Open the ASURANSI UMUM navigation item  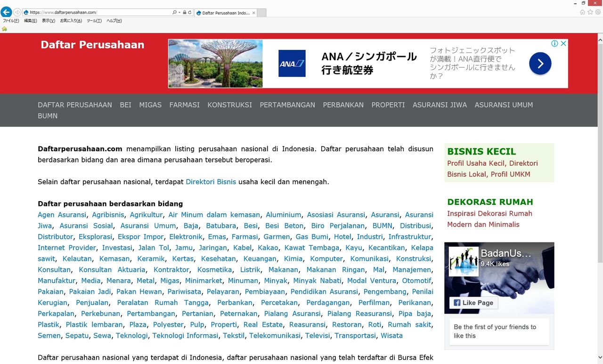coord(504,105)
